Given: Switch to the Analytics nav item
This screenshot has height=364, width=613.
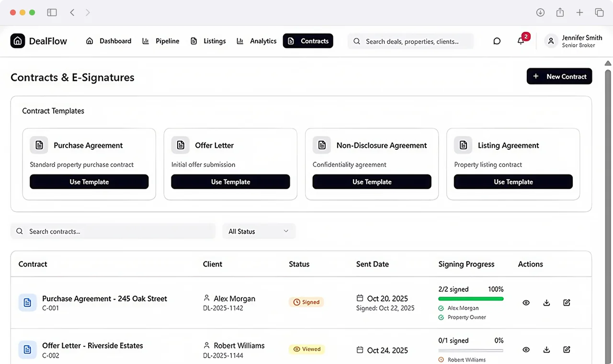Looking at the screenshot, I should point(257,41).
